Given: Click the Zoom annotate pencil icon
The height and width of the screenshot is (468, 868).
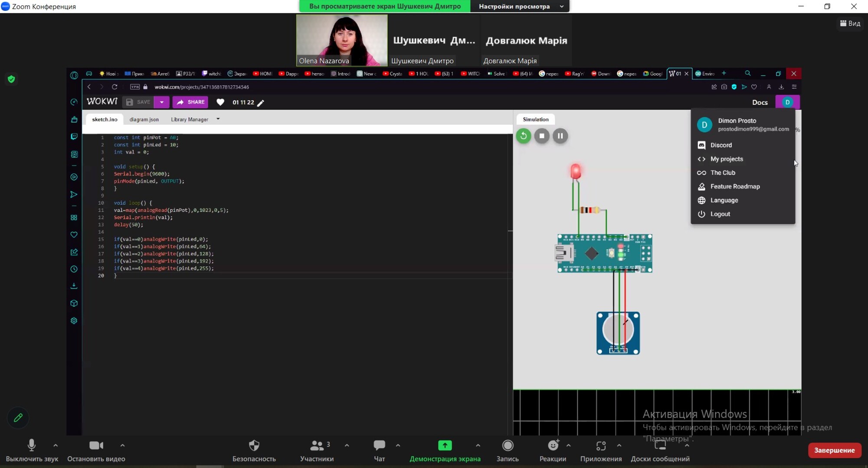Looking at the screenshot, I should pyautogui.click(x=18, y=418).
